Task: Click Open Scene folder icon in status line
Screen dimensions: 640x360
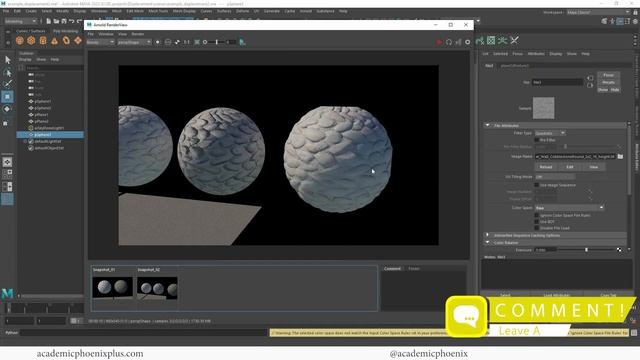Action: (56, 21)
